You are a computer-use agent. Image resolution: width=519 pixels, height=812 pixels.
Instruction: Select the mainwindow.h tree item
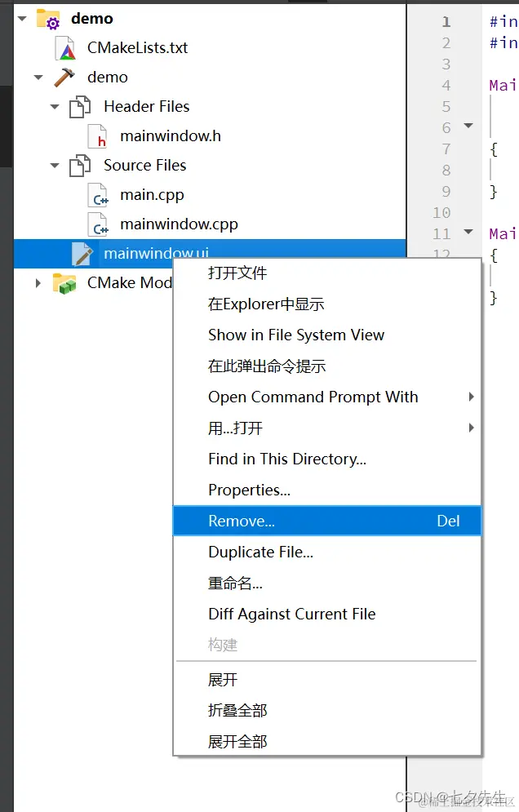[171, 136]
